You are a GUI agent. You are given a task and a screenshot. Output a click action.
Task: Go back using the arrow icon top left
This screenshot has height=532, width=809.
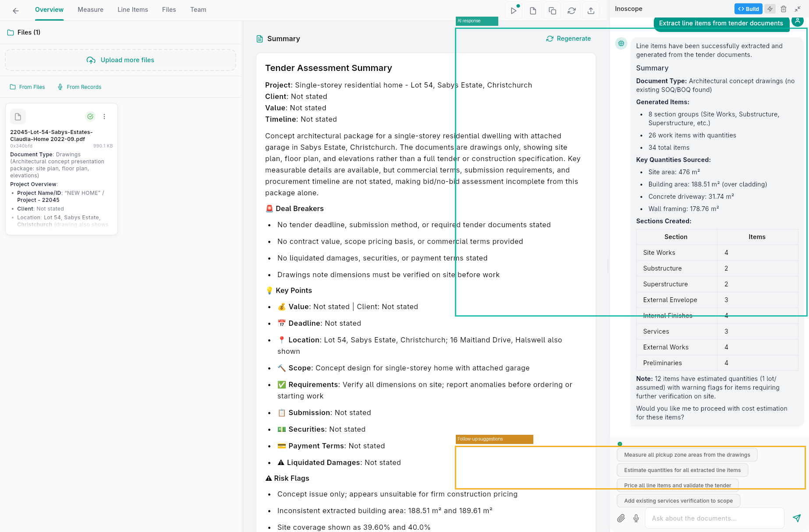15,10
